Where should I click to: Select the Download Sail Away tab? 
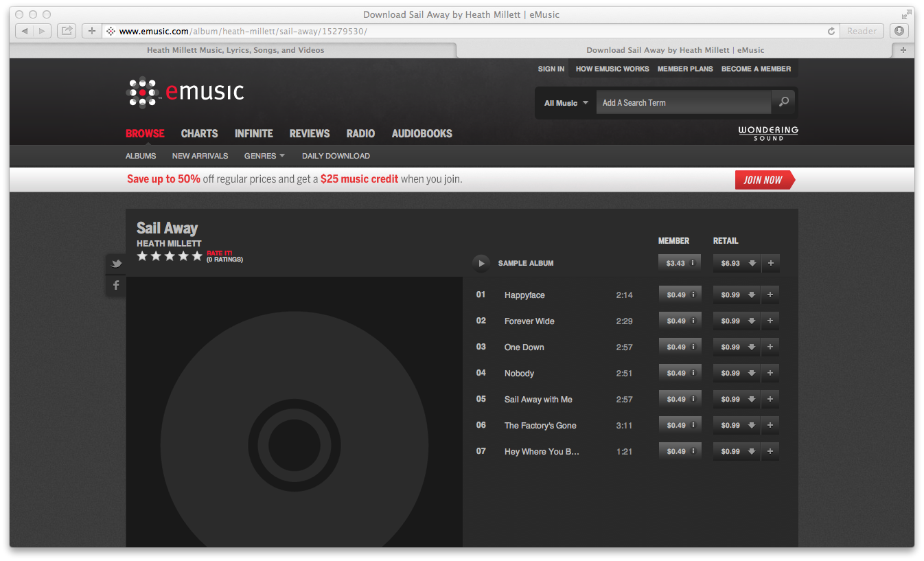tap(674, 50)
